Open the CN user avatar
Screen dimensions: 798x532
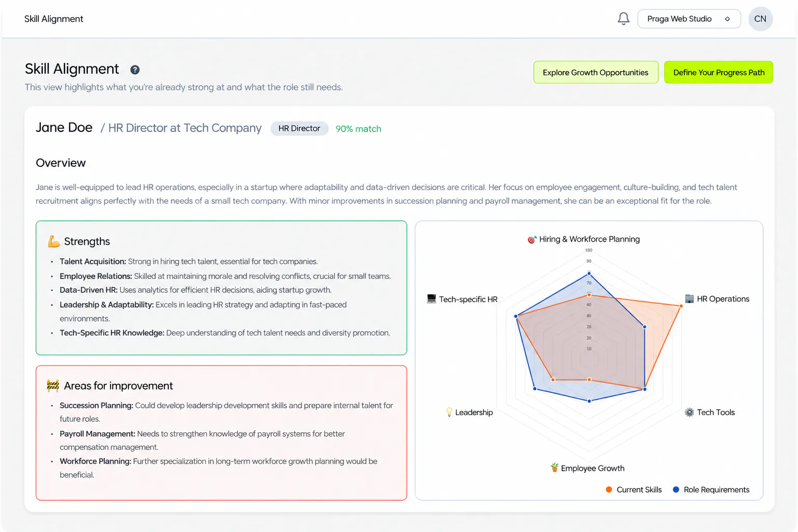click(761, 19)
